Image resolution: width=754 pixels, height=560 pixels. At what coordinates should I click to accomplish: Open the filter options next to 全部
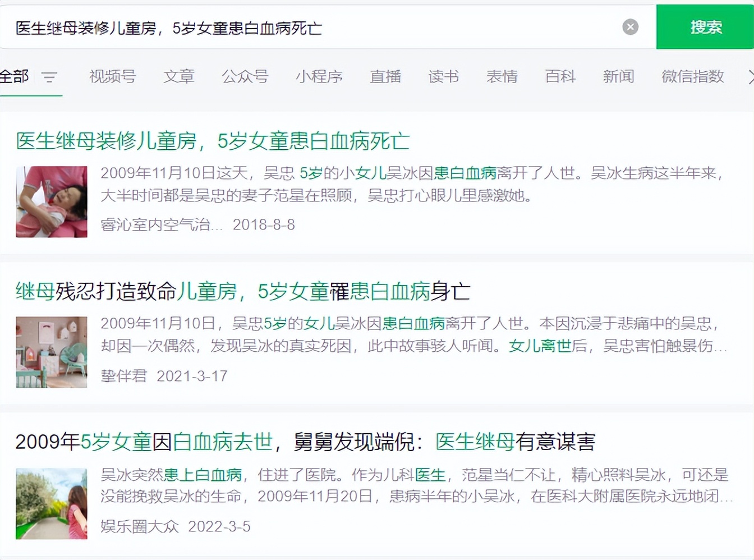coord(50,78)
